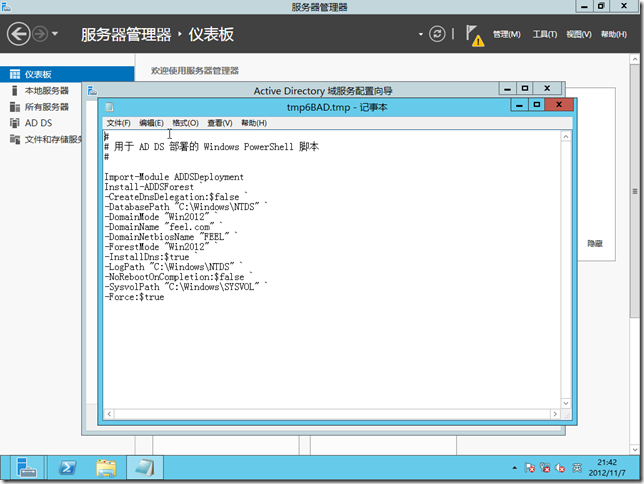Open Server Manager from the taskbar

tap(26, 468)
